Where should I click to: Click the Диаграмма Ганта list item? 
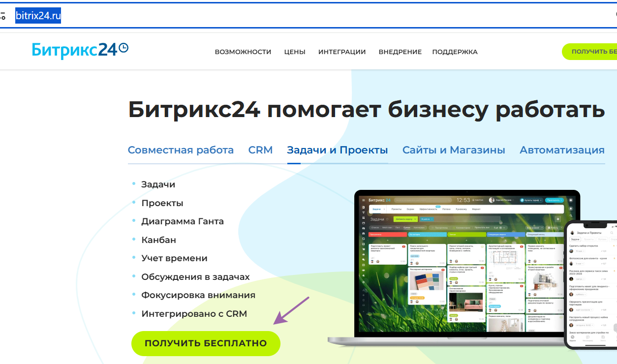click(x=183, y=221)
